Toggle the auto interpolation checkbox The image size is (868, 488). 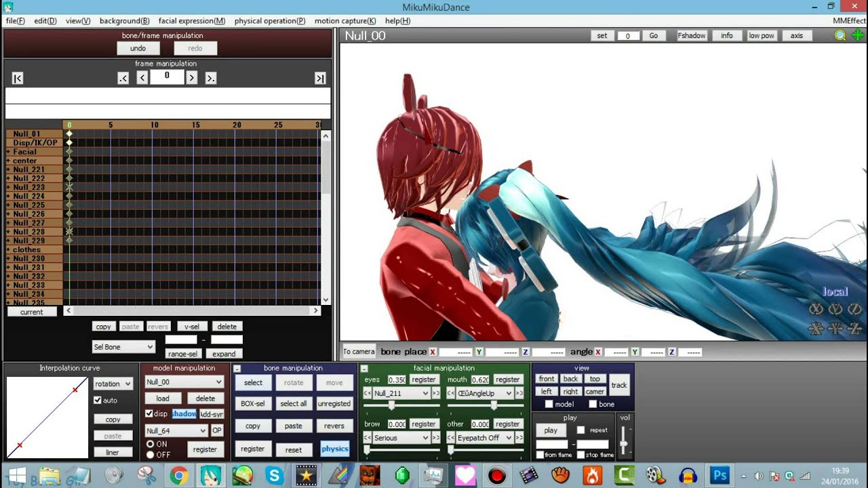(x=98, y=401)
